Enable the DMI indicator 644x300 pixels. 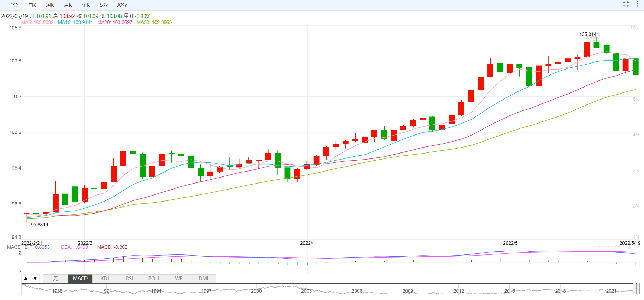[x=203, y=278]
